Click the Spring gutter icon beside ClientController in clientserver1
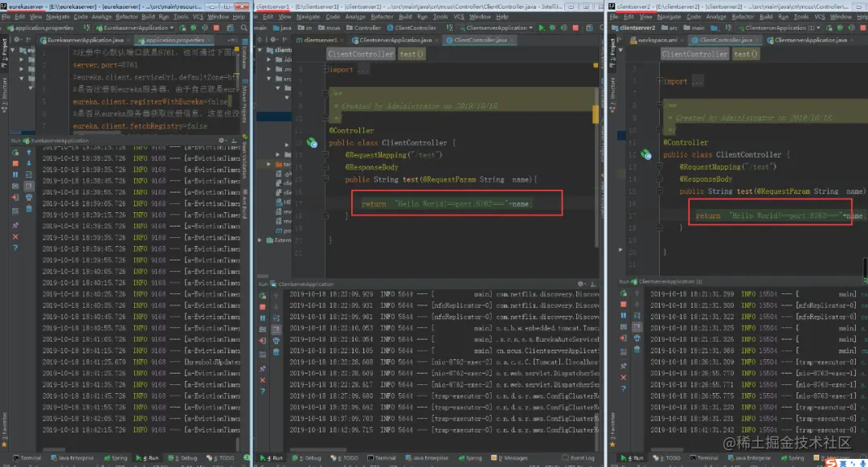The image size is (868, 467). (312, 143)
